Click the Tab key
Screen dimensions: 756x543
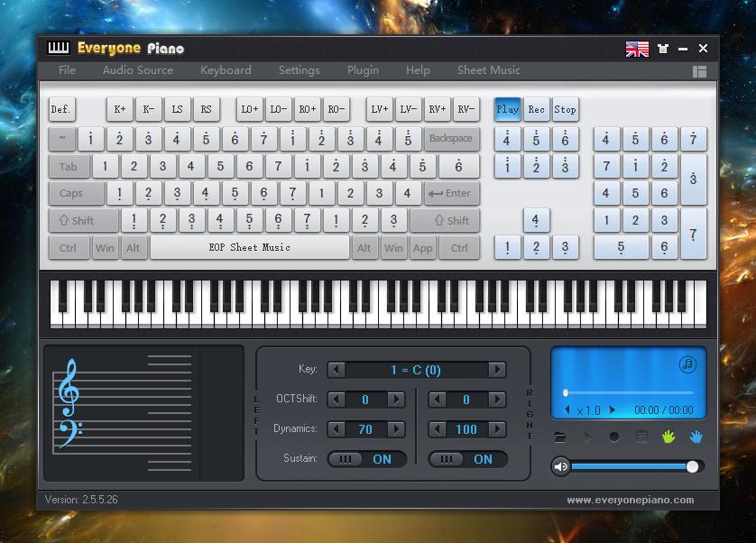tap(69, 167)
